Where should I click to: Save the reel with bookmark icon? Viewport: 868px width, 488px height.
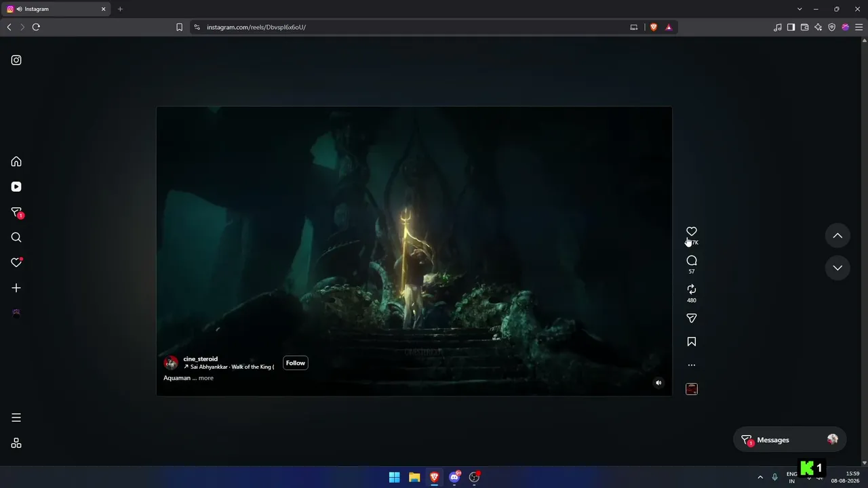[x=692, y=342]
